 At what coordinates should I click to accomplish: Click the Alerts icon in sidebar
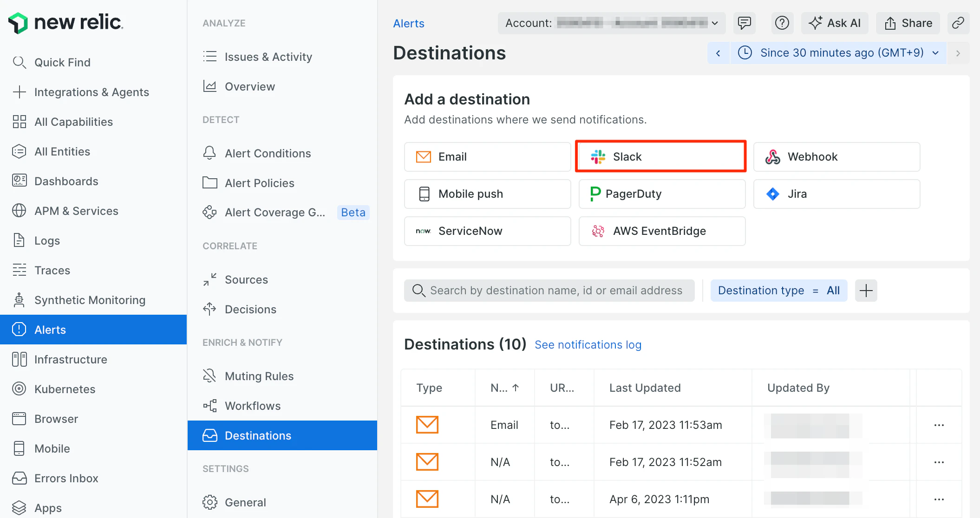point(19,330)
